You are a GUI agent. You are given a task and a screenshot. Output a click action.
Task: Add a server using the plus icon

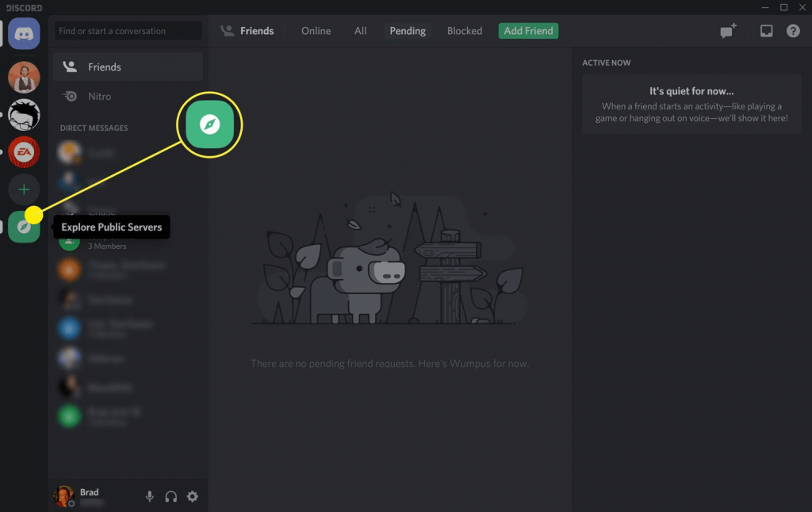pos(24,189)
